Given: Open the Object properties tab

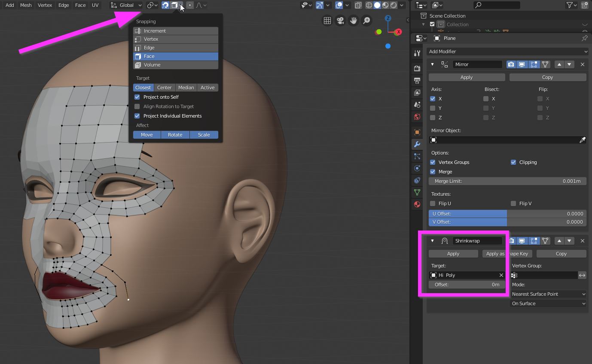Looking at the screenshot, I should (x=417, y=132).
